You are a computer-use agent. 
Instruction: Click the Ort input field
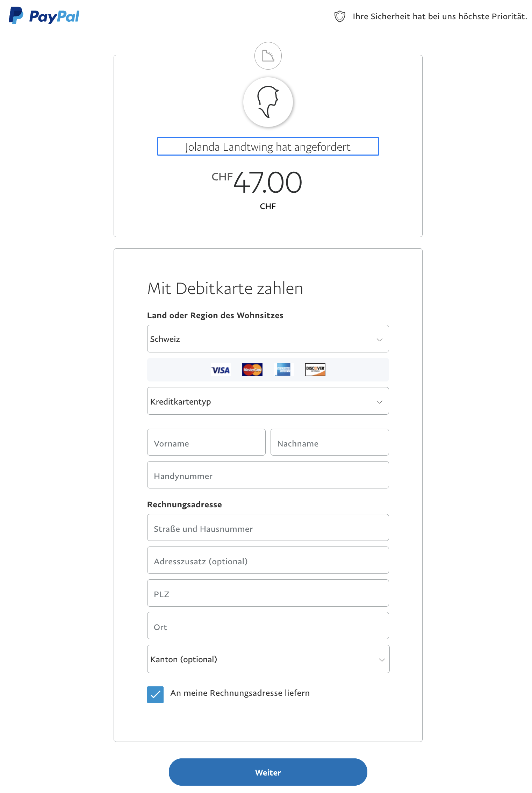pos(268,626)
